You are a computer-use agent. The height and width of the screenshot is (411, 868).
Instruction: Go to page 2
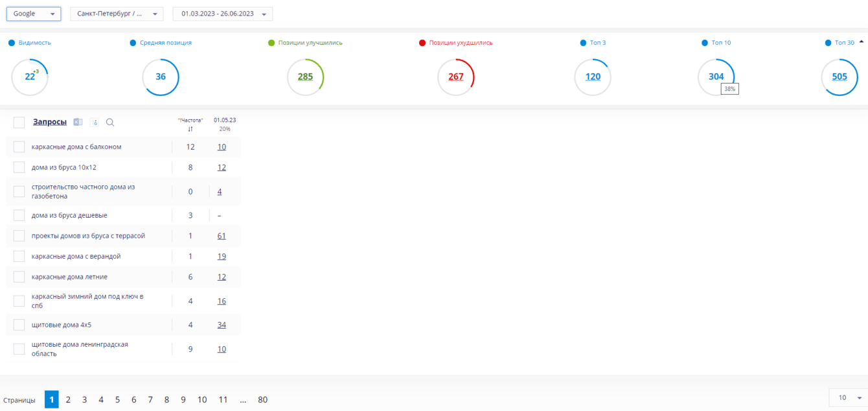tap(68, 399)
